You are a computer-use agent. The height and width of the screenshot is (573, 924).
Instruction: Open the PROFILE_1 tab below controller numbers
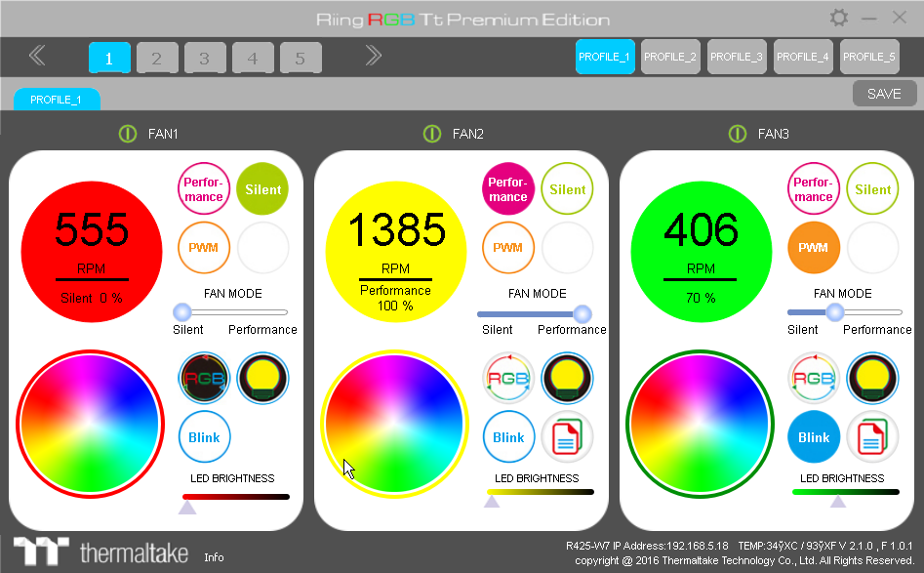57,99
